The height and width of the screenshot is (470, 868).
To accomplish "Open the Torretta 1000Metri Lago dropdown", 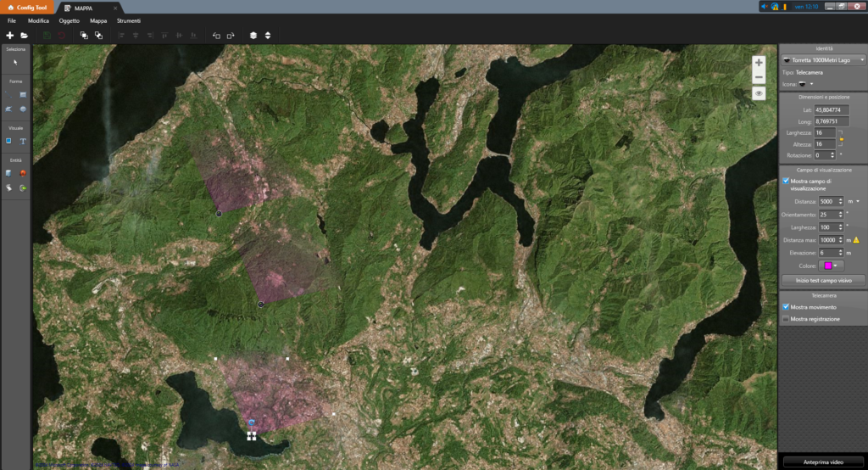I will click(x=823, y=60).
